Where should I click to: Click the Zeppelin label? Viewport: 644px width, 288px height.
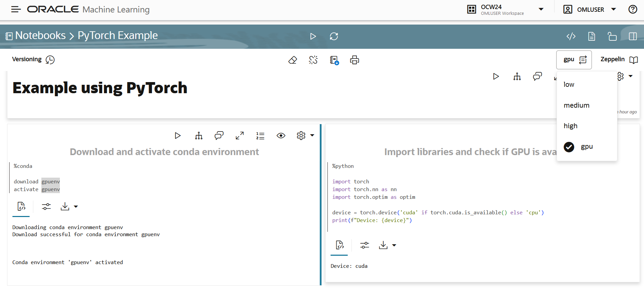point(612,59)
